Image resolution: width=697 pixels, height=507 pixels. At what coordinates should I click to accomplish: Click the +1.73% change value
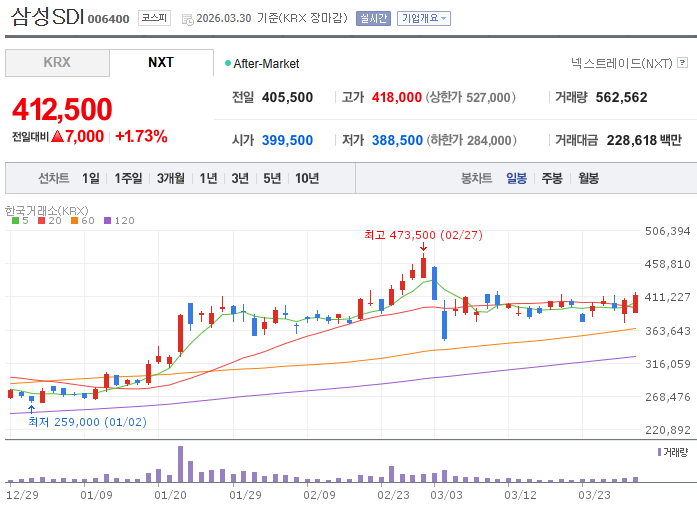pos(141,136)
